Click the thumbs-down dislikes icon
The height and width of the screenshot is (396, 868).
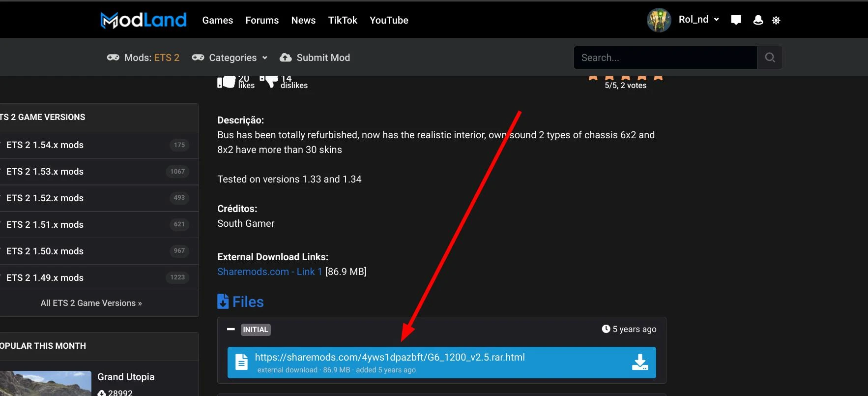click(269, 82)
